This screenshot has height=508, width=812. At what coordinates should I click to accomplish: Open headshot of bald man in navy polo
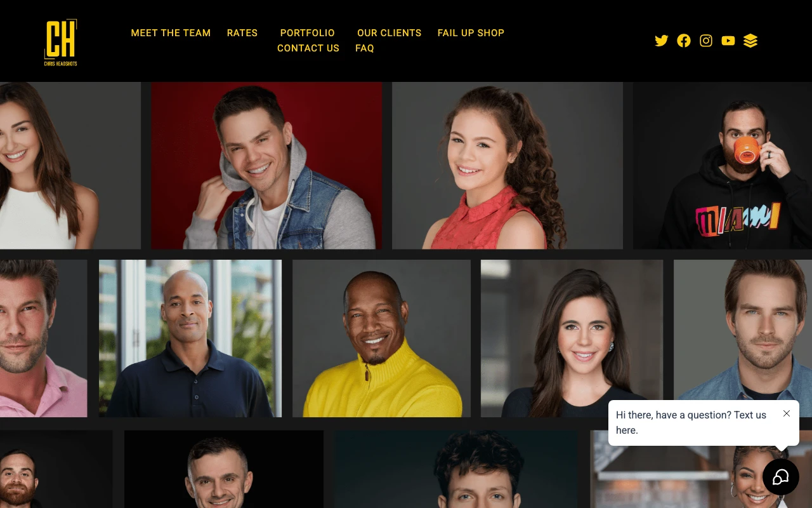[x=190, y=338]
